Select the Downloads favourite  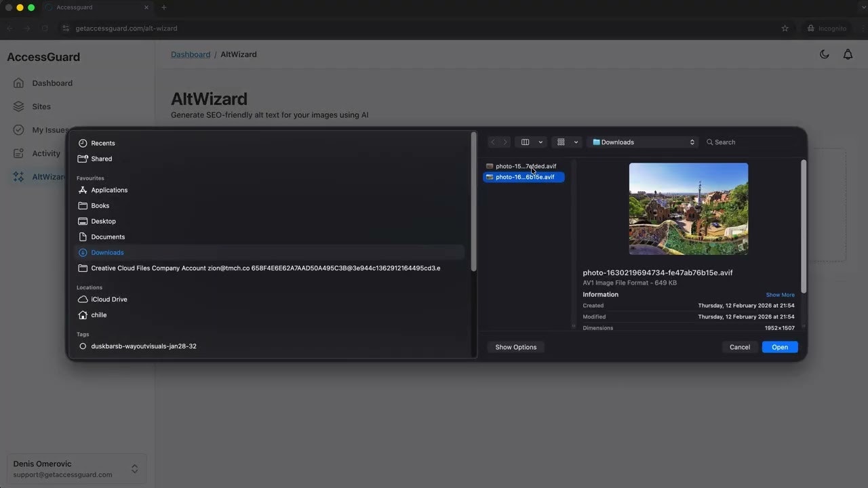tap(107, 252)
